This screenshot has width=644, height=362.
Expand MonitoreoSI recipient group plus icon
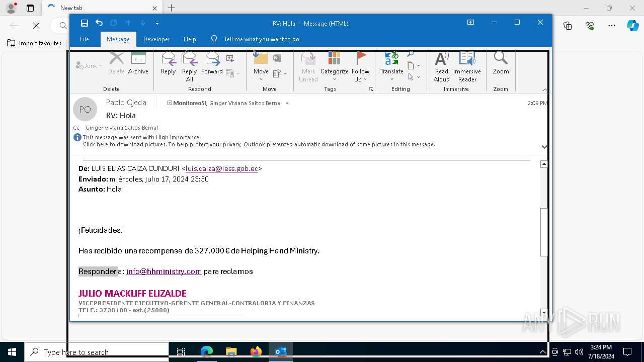(170, 103)
